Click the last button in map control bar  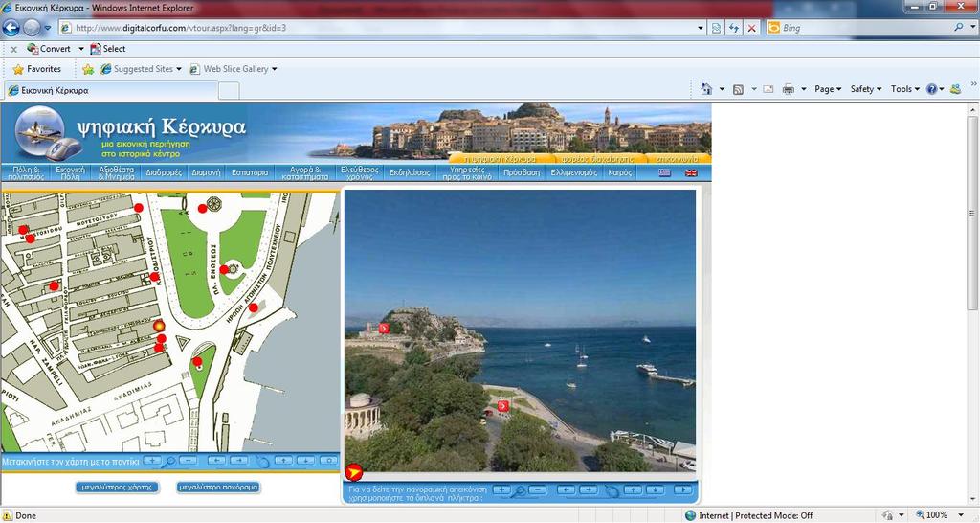click(328, 461)
